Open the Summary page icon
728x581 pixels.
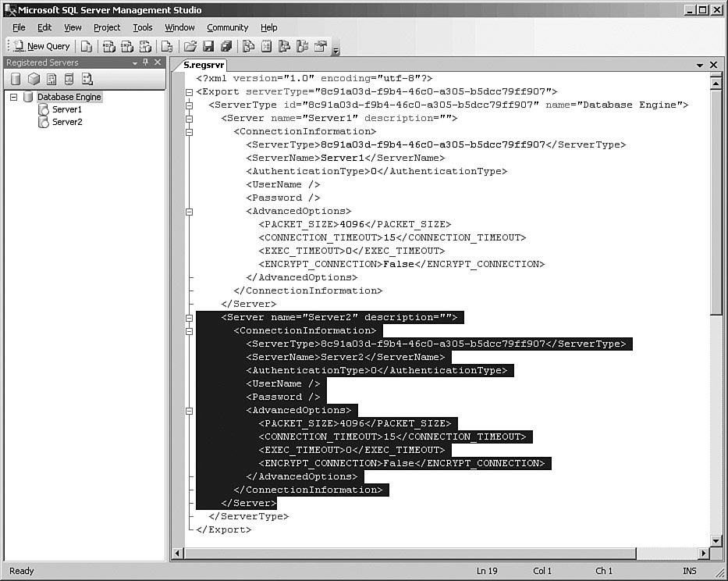[x=267, y=46]
